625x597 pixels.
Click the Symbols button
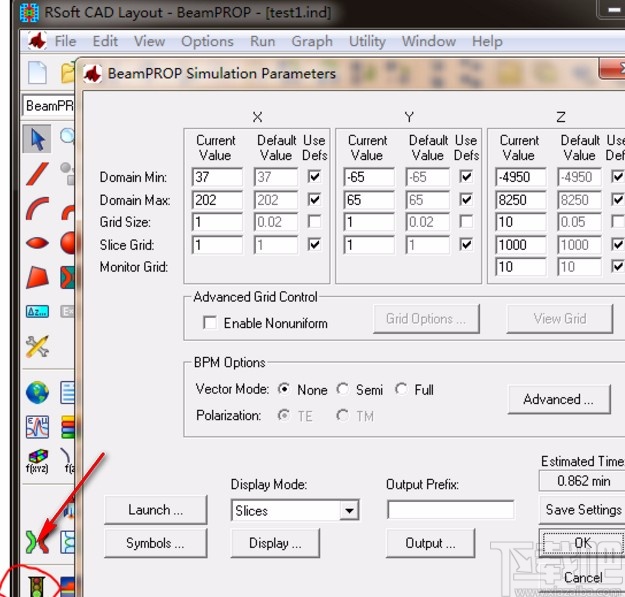click(x=155, y=543)
